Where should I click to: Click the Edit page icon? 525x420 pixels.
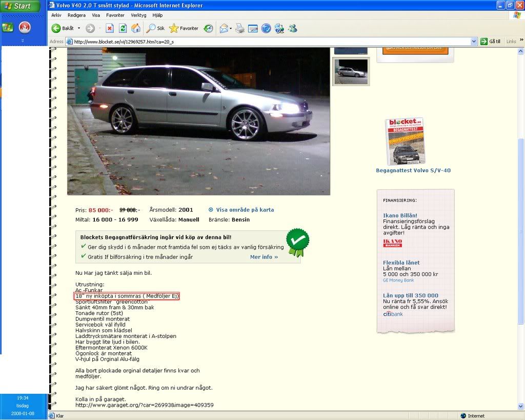click(x=253, y=28)
